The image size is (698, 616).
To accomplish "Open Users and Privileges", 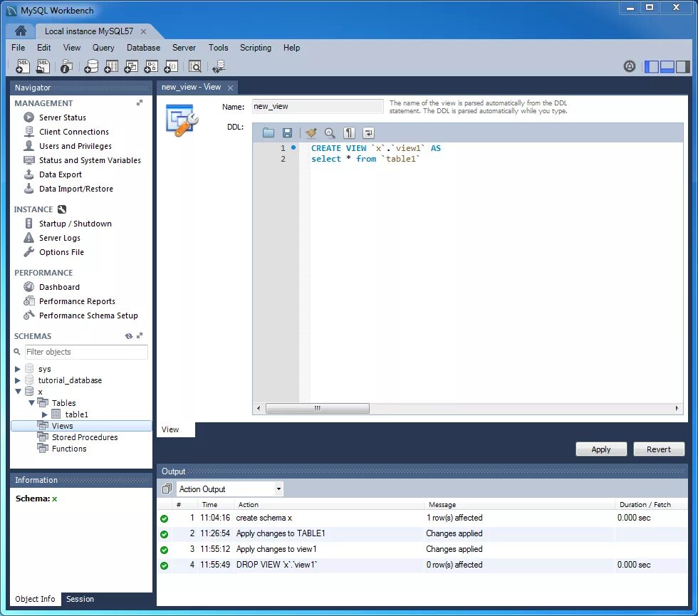I will [x=75, y=146].
